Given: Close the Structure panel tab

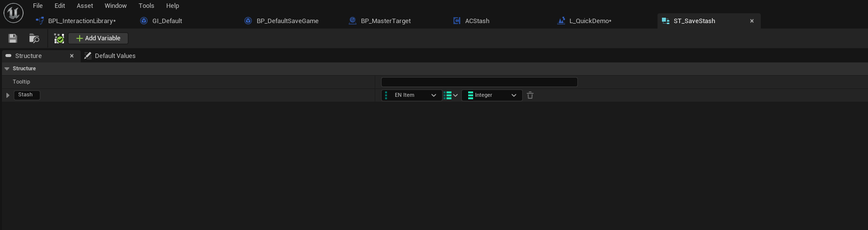Looking at the screenshot, I should click(x=72, y=56).
